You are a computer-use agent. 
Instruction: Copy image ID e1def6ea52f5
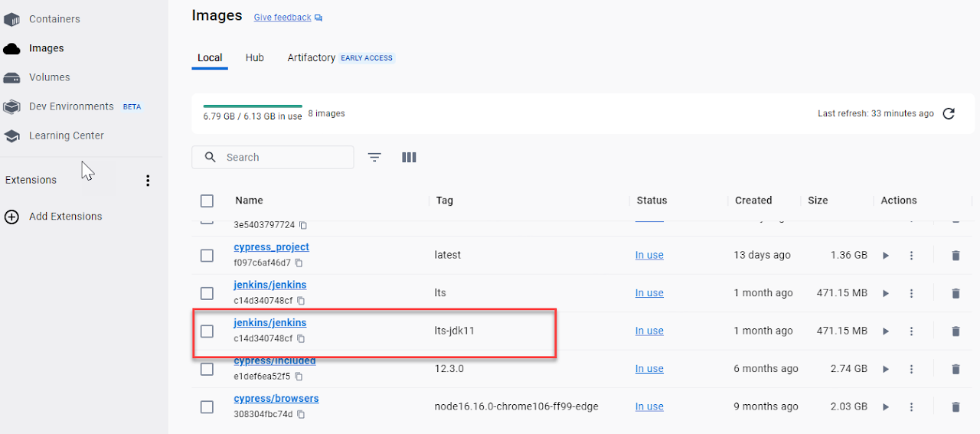click(x=299, y=377)
